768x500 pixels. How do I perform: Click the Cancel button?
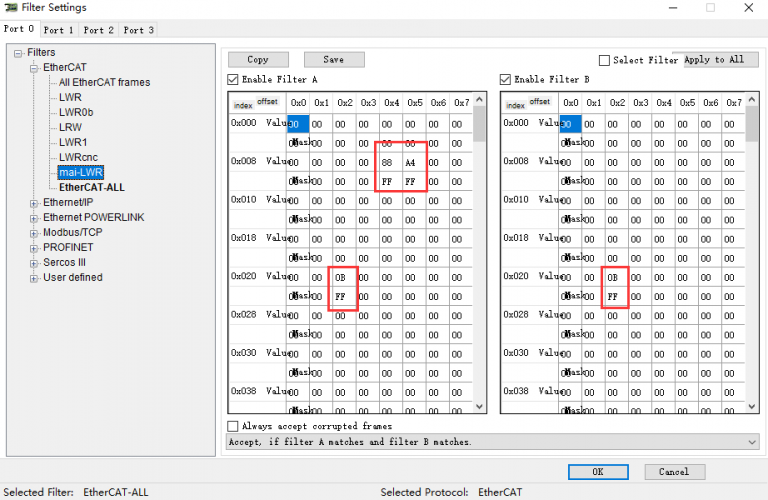674,471
